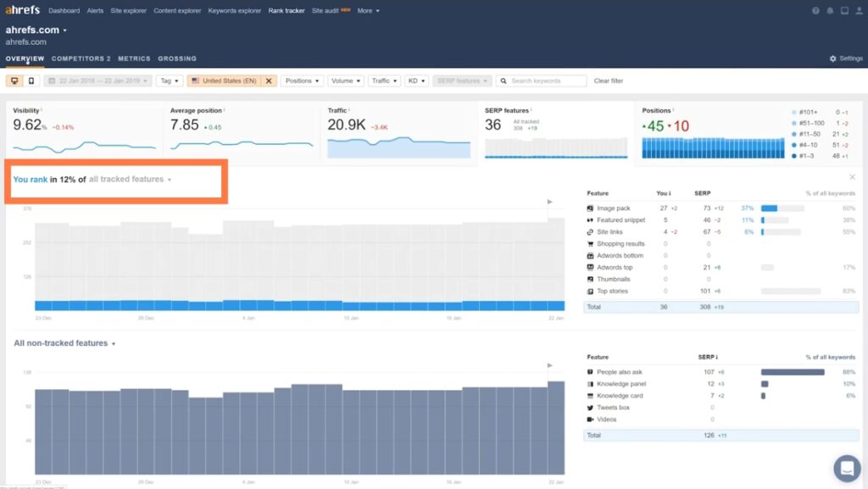The width and height of the screenshot is (868, 489).
Task: Click the Site links icon
Action: pyautogui.click(x=590, y=232)
